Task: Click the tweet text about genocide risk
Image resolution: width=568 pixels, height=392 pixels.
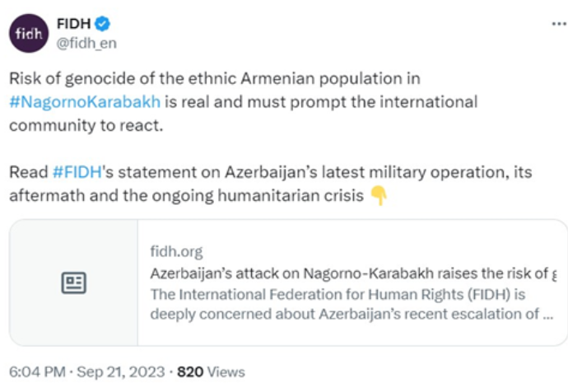Action: (244, 102)
